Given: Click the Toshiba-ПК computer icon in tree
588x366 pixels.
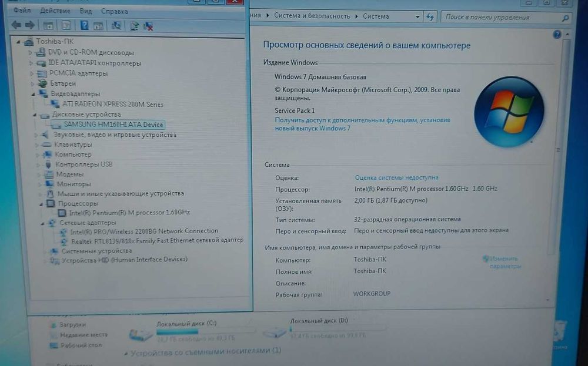Looking at the screenshot, I should pos(29,42).
